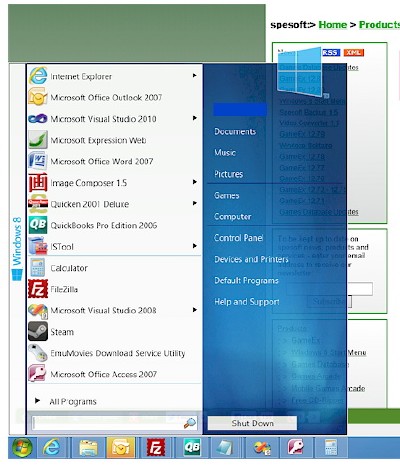
Task: Click the Visual Studio 2010 infinity icon
Action: [x=38, y=118]
